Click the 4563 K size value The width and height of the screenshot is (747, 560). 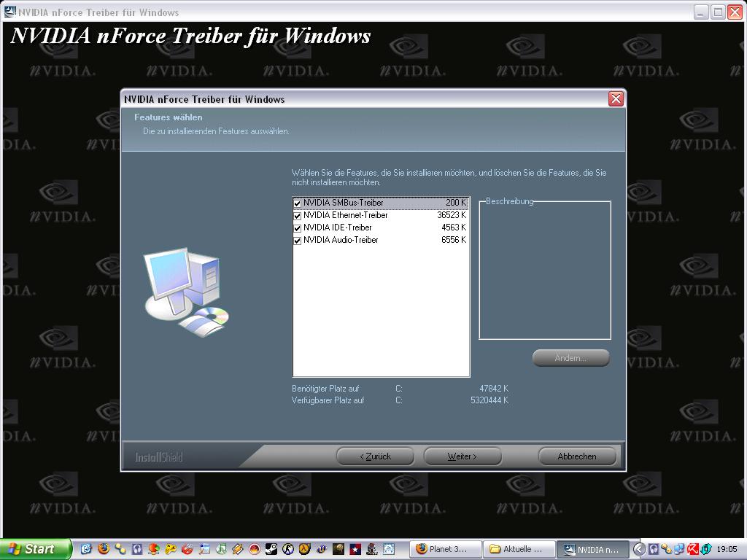coord(454,227)
